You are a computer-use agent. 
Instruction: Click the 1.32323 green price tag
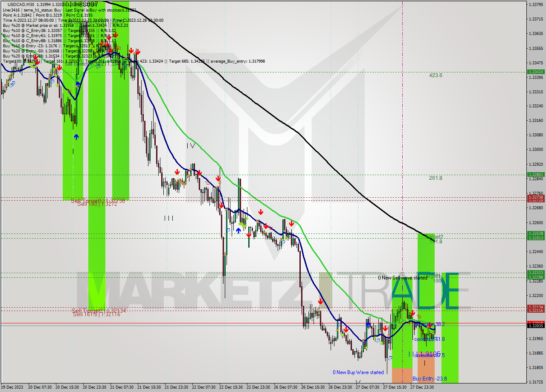click(536, 273)
